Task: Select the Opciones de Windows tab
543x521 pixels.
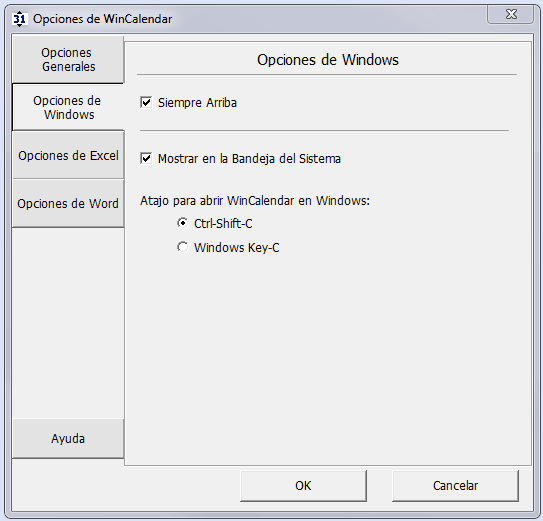Action: click(68, 107)
